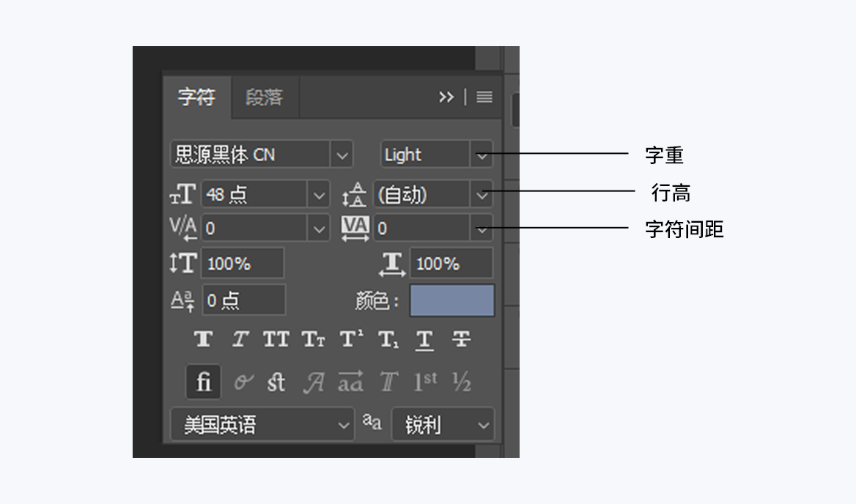Screen dimensions: 856x504
Task: Collapse panel with double-arrow icon
Action: coord(446,97)
